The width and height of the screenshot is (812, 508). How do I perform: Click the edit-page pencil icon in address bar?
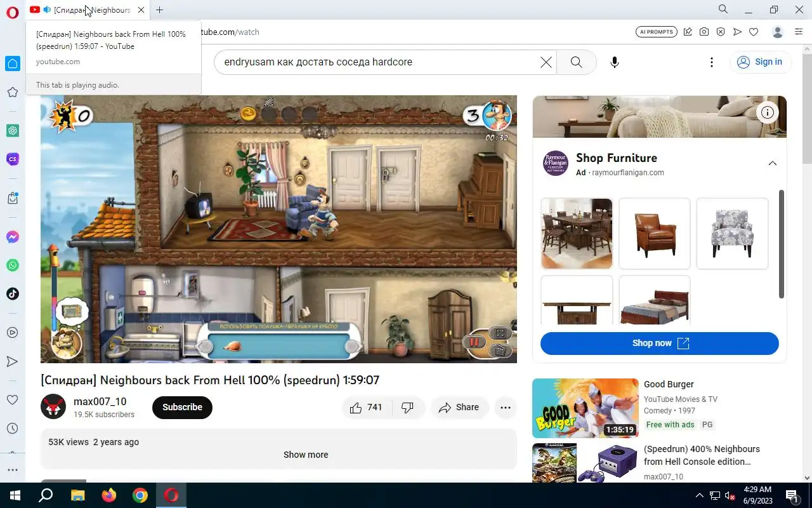pyautogui.click(x=688, y=32)
